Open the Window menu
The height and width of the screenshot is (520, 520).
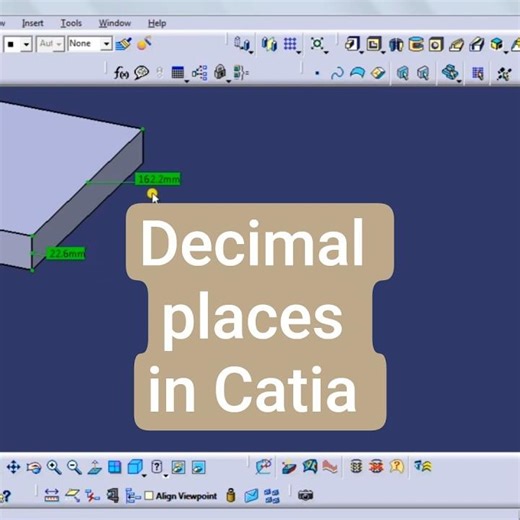point(115,23)
